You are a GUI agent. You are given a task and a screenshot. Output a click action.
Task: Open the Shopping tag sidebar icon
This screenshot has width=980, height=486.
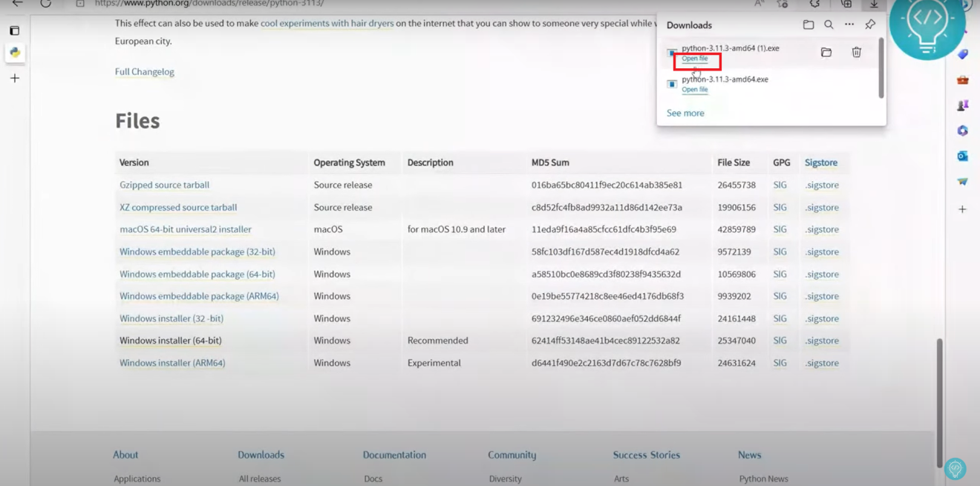(x=962, y=55)
